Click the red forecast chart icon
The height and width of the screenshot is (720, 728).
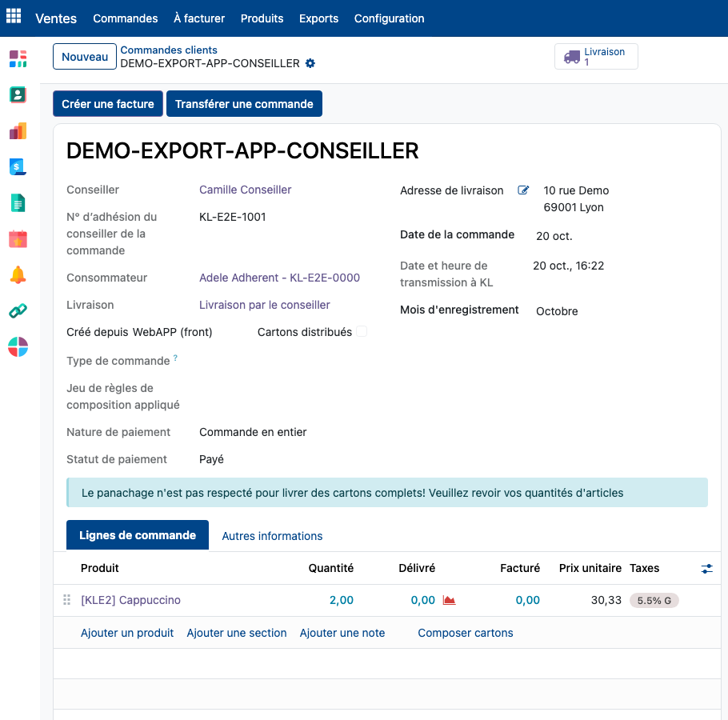(x=449, y=600)
